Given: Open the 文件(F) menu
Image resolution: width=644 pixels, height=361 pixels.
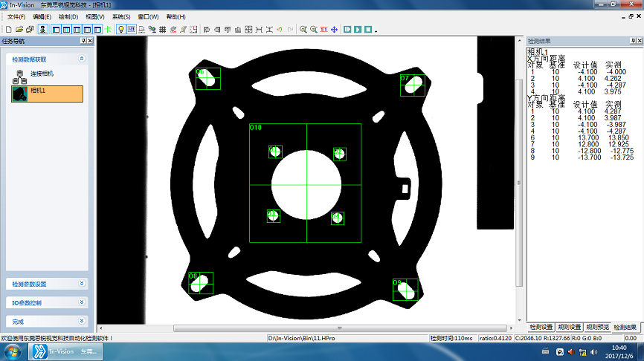Looking at the screenshot, I should (16, 16).
